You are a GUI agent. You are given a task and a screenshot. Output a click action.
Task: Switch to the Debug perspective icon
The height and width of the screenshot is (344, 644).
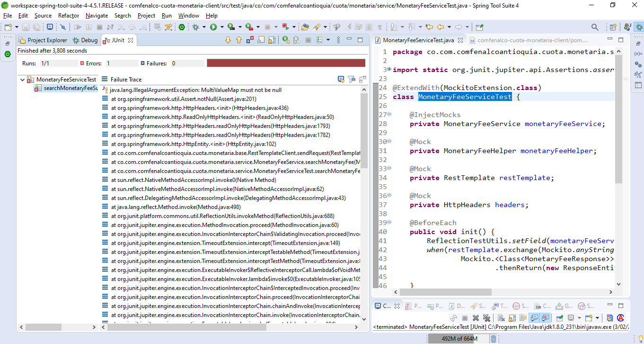pyautogui.click(x=639, y=27)
